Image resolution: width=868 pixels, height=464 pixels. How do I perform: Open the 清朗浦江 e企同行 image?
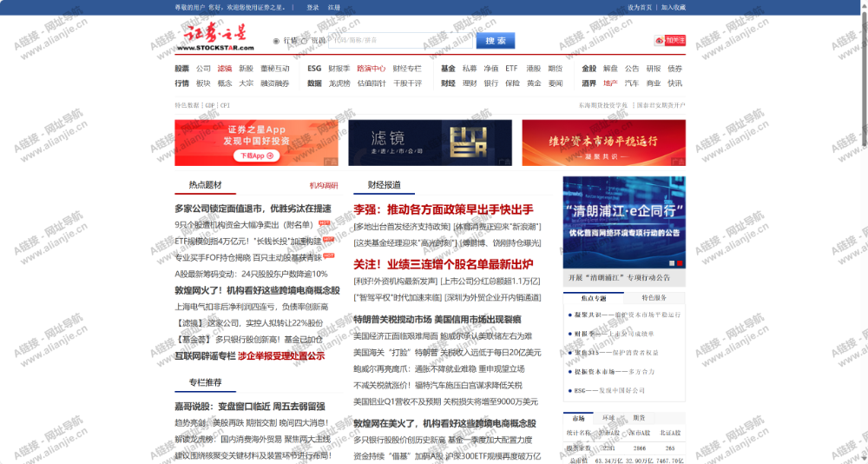point(623,222)
